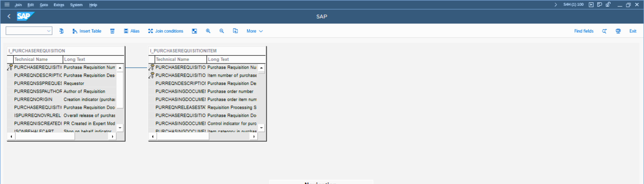Click the check (balance scale) toolbar icon

pos(61,31)
